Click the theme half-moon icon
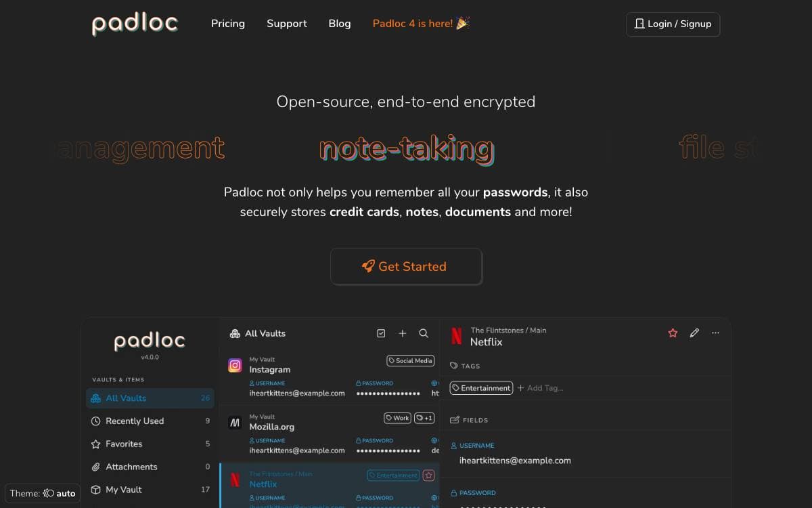The image size is (812, 508). tap(49, 493)
